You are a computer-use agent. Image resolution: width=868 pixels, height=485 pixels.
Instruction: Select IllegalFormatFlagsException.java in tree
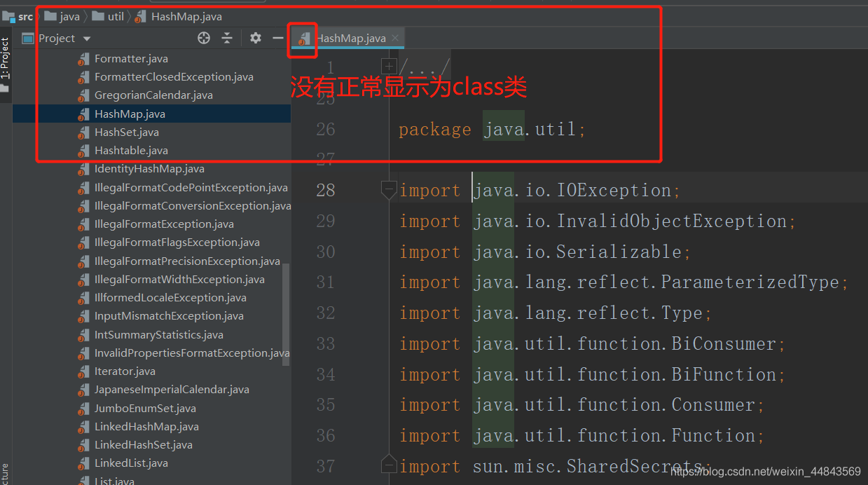pyautogui.click(x=177, y=242)
